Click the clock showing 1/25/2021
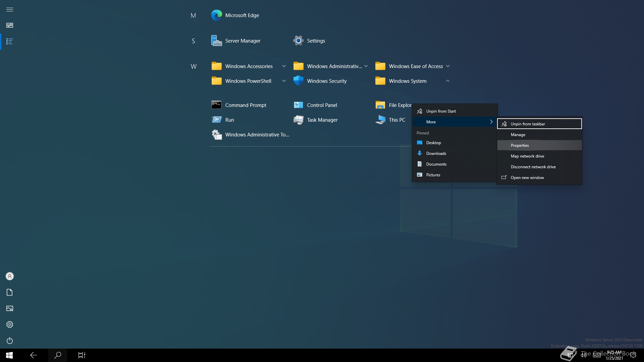Viewport: 644px width, 362px height. click(614, 355)
